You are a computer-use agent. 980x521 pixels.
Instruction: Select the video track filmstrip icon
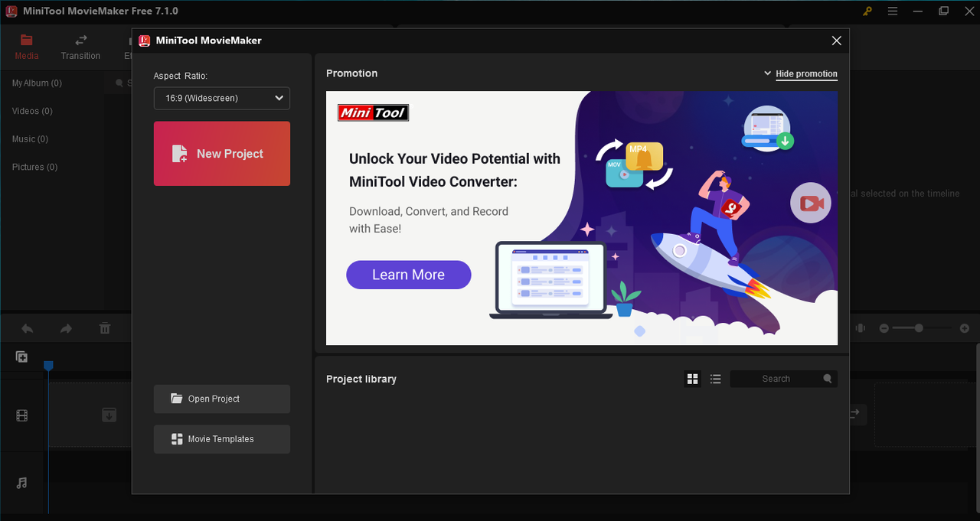click(x=22, y=415)
